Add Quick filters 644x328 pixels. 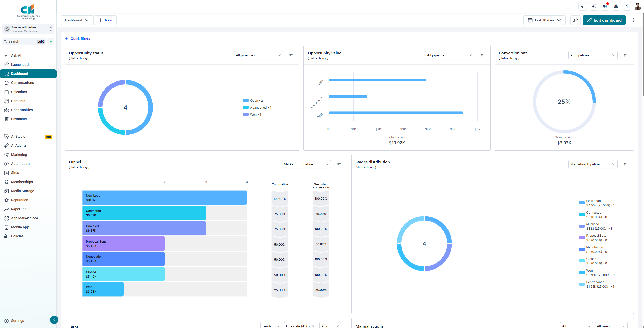[x=78, y=39]
